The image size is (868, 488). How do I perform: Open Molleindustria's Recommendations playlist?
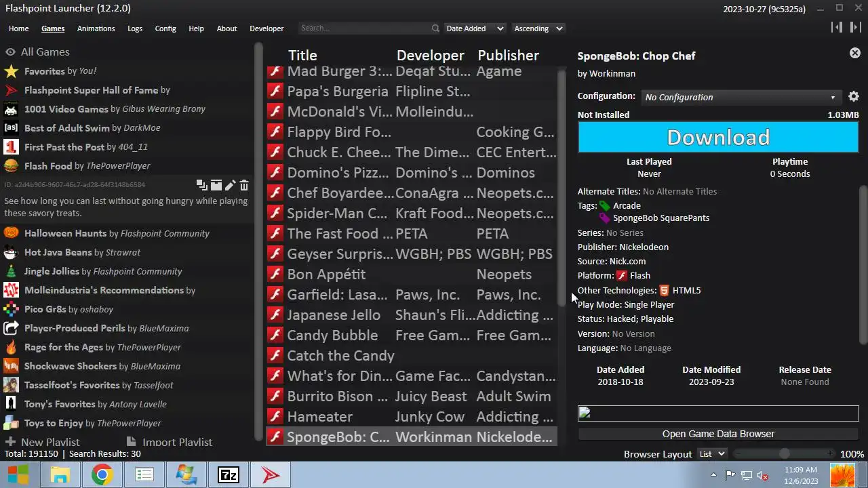click(127, 290)
